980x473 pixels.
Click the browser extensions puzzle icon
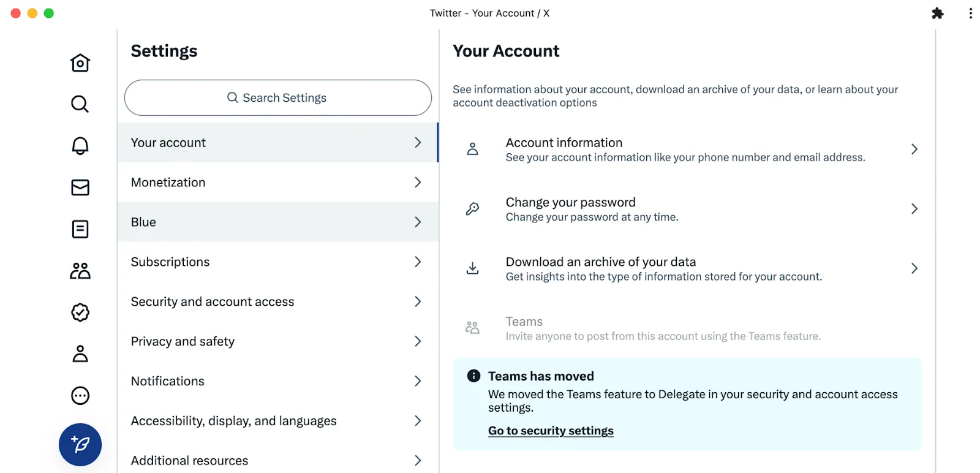pos(938,13)
